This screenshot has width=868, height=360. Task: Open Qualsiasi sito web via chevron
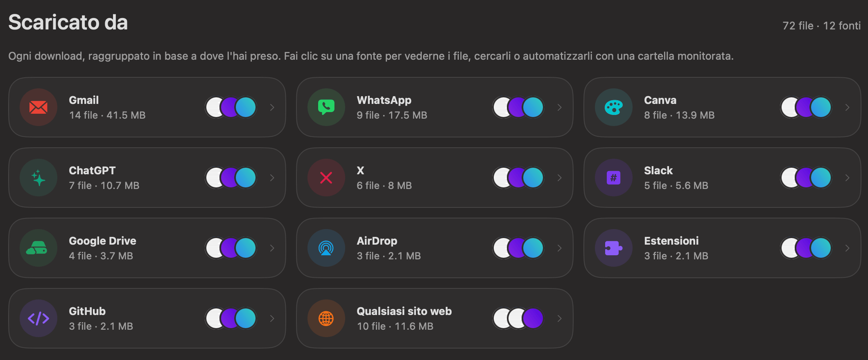(560, 318)
